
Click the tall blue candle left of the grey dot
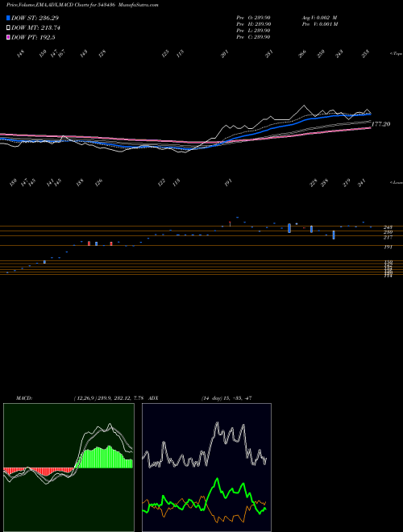pos(289,228)
